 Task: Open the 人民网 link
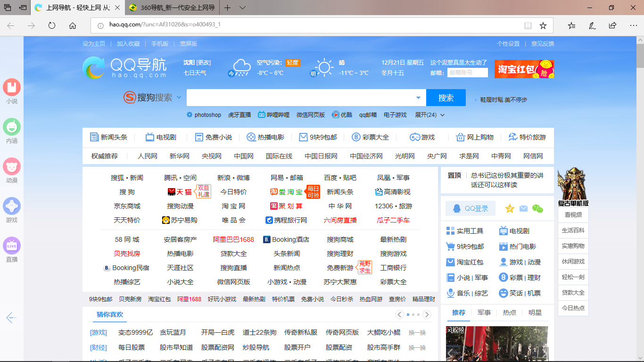[148, 156]
